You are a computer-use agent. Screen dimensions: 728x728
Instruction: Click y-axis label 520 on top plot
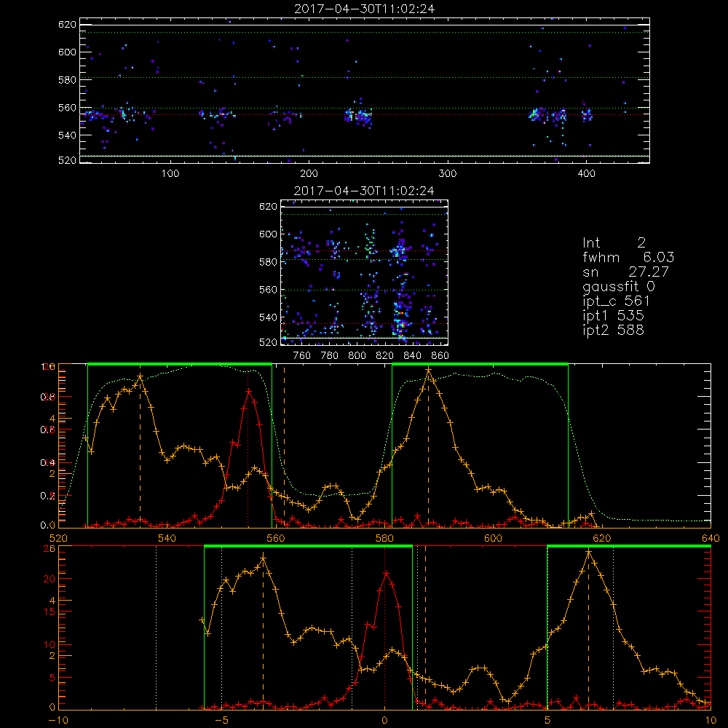click(x=67, y=160)
